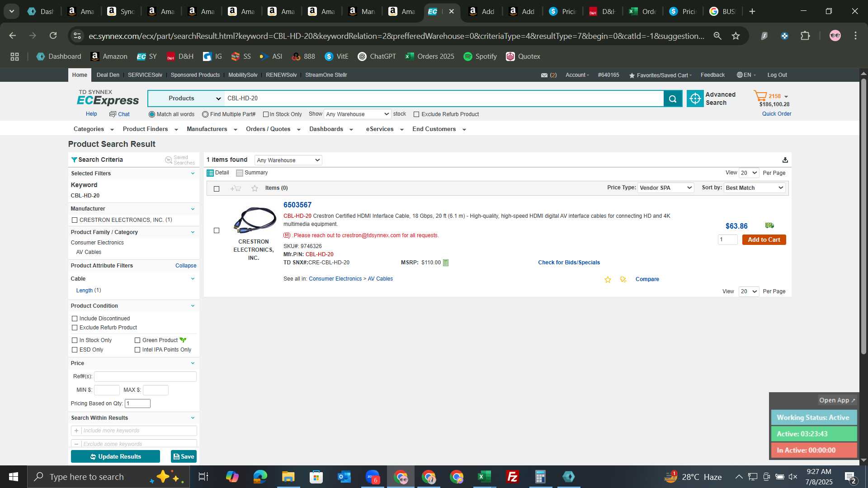Go to the Deal Den tab
Image resolution: width=868 pixels, height=488 pixels.
108,75
